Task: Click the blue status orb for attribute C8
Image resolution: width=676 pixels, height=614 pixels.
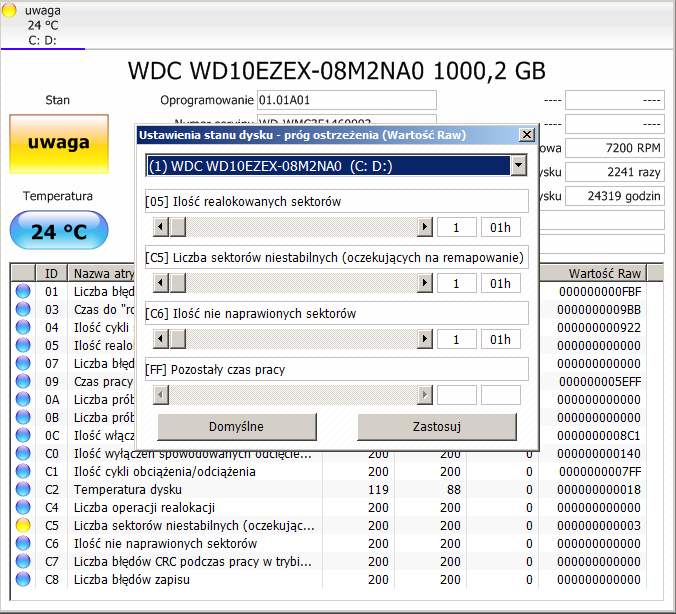Action: 23,579
